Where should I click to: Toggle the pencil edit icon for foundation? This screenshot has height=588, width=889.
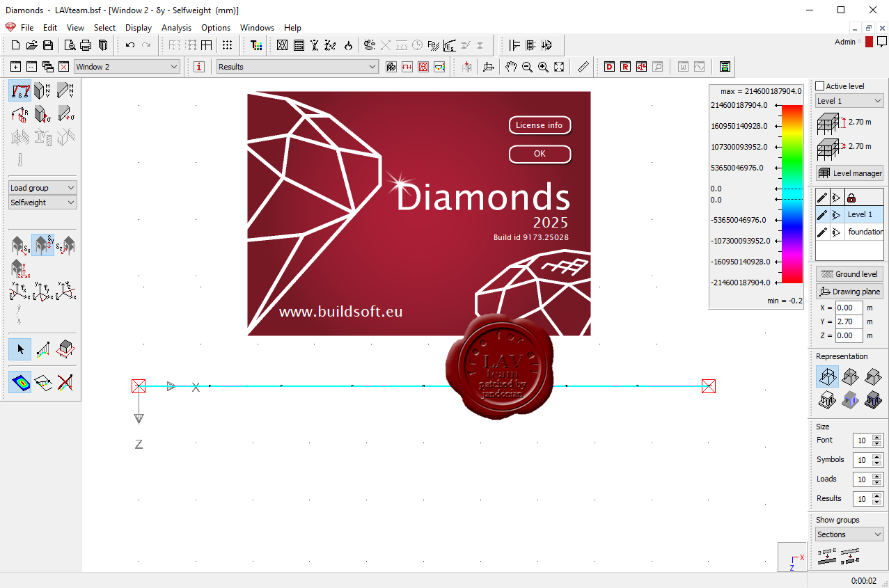click(822, 232)
